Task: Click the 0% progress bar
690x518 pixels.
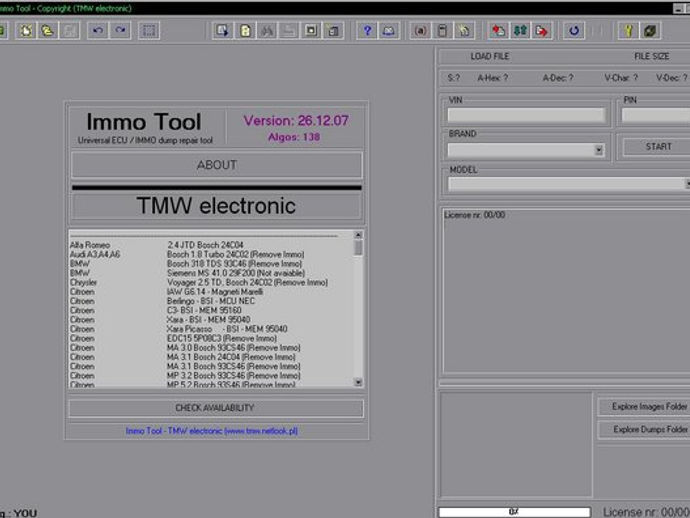Action: [x=514, y=512]
